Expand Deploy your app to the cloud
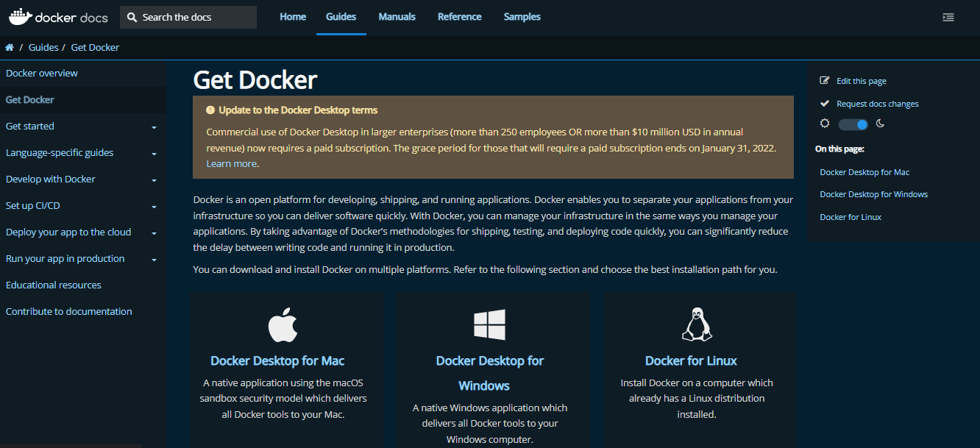The width and height of the screenshot is (980, 448). pos(154,233)
